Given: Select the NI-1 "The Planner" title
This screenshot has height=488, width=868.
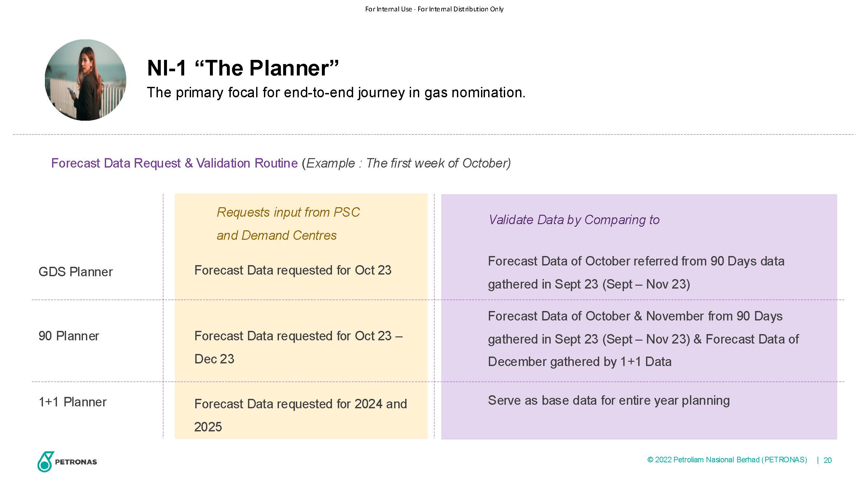Looking at the screenshot, I should click(242, 68).
